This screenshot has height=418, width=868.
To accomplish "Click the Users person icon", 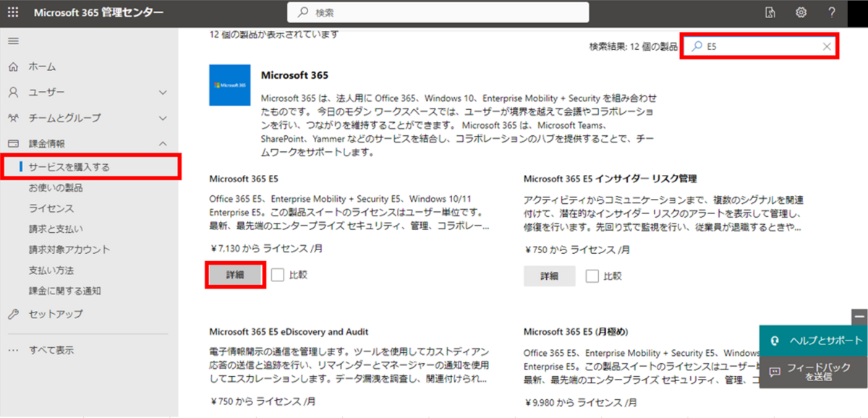I will click(13, 93).
